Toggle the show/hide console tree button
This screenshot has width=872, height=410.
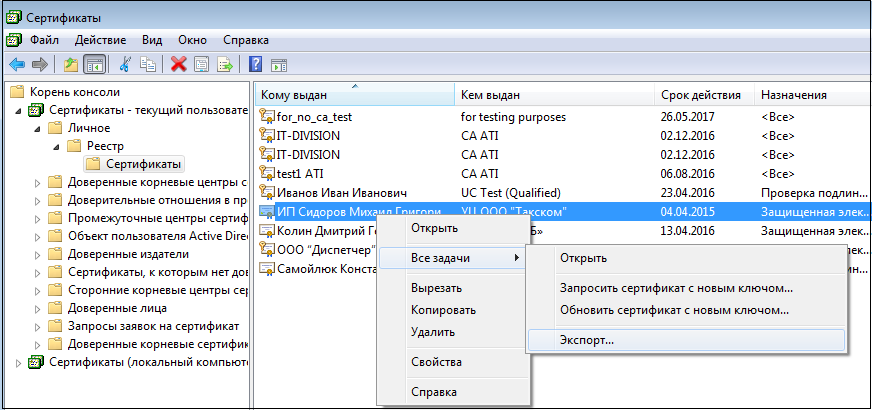(94, 64)
